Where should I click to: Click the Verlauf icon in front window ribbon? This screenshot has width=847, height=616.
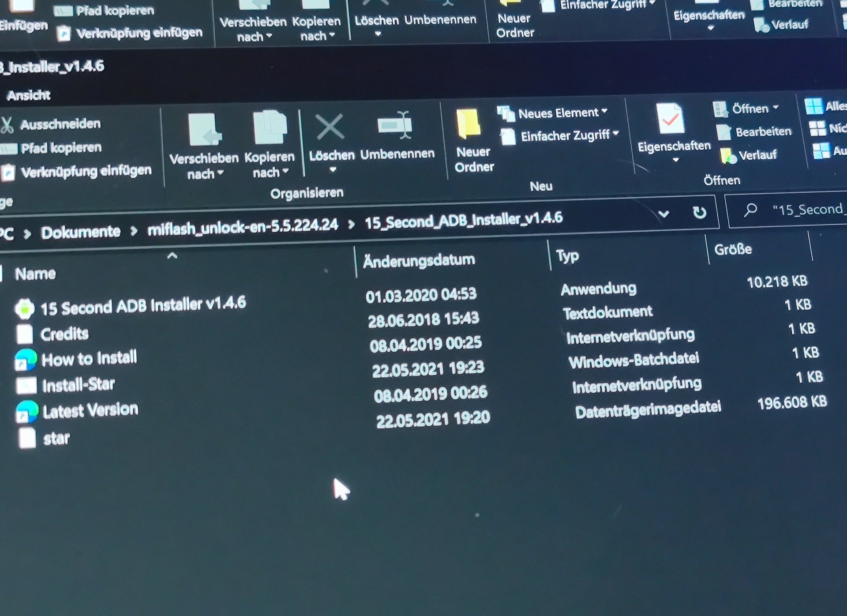728,156
